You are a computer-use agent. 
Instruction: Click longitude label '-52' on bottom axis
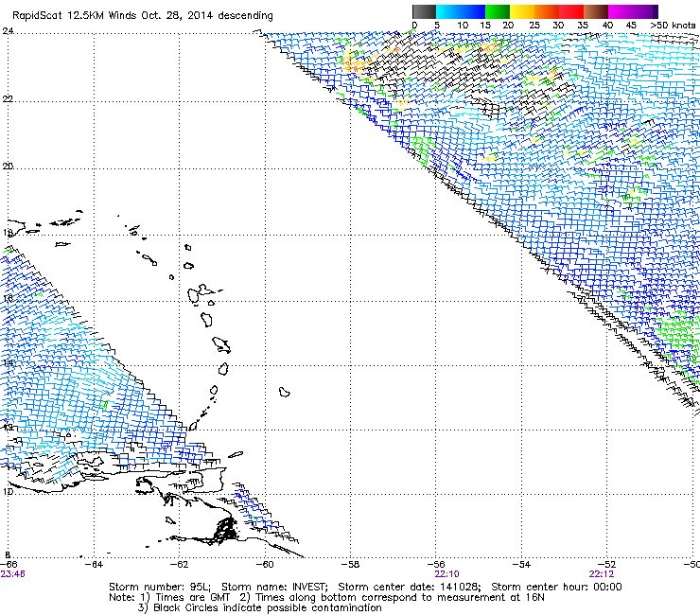606,565
